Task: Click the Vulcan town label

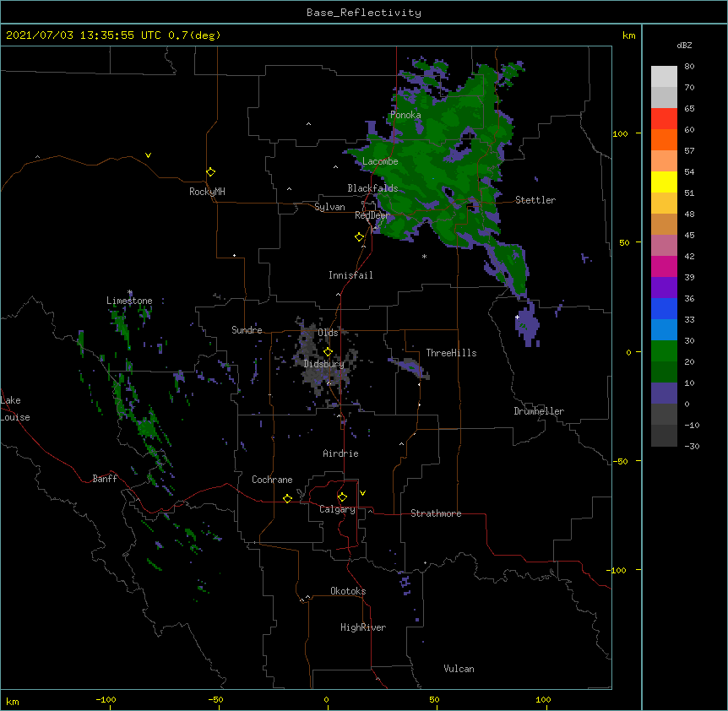Action: click(459, 669)
